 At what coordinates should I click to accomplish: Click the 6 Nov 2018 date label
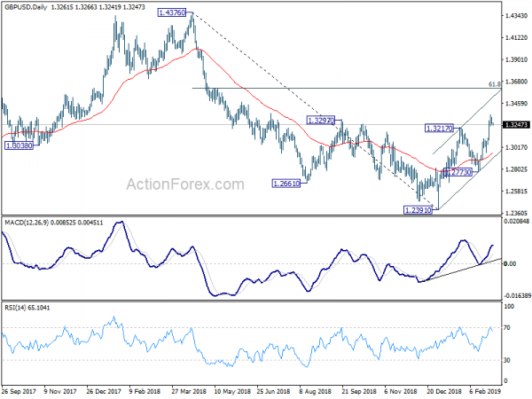[x=401, y=391]
